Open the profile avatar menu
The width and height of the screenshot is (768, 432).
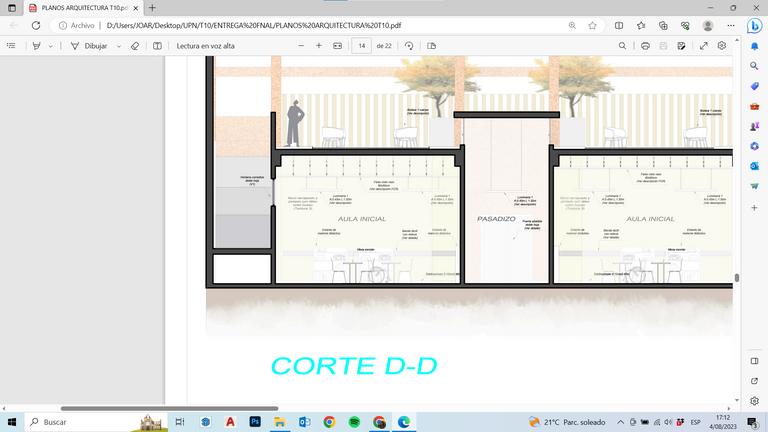(708, 25)
